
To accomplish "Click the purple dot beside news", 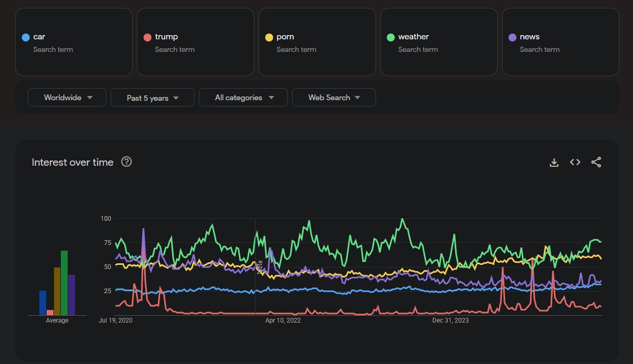I will [512, 37].
